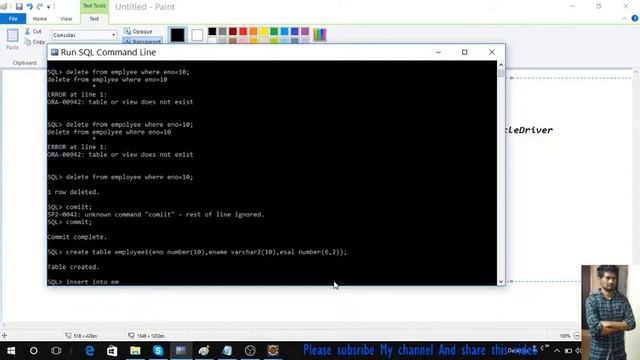Screen dimensions: 640x360
Task: Pick the gray color in the palette
Action: pos(222,31)
